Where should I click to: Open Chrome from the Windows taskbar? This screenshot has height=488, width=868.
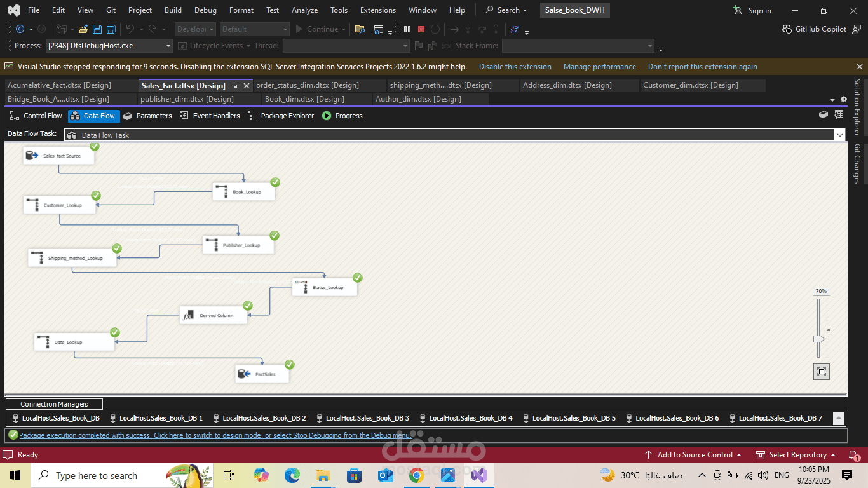[x=417, y=475]
